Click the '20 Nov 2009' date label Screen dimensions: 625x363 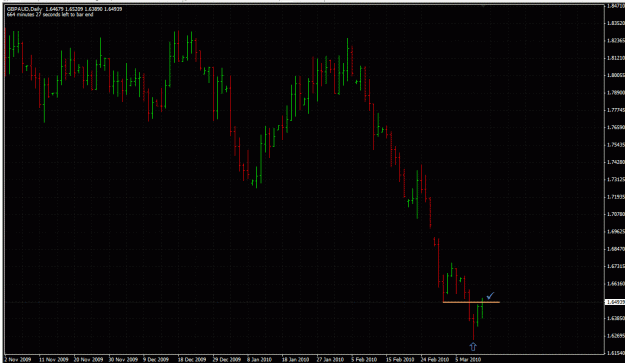coord(88,359)
